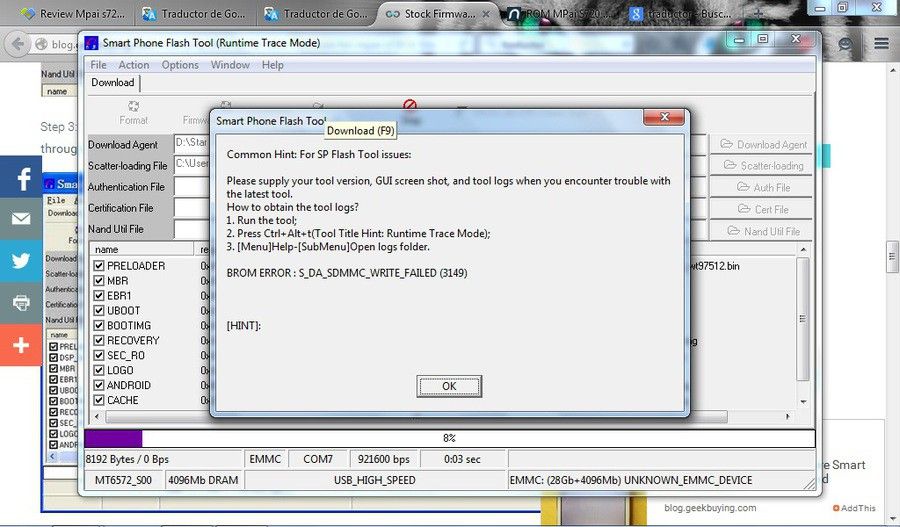
Task: Close the Smart Phone Flash Tool error dialog
Action: [x=664, y=117]
